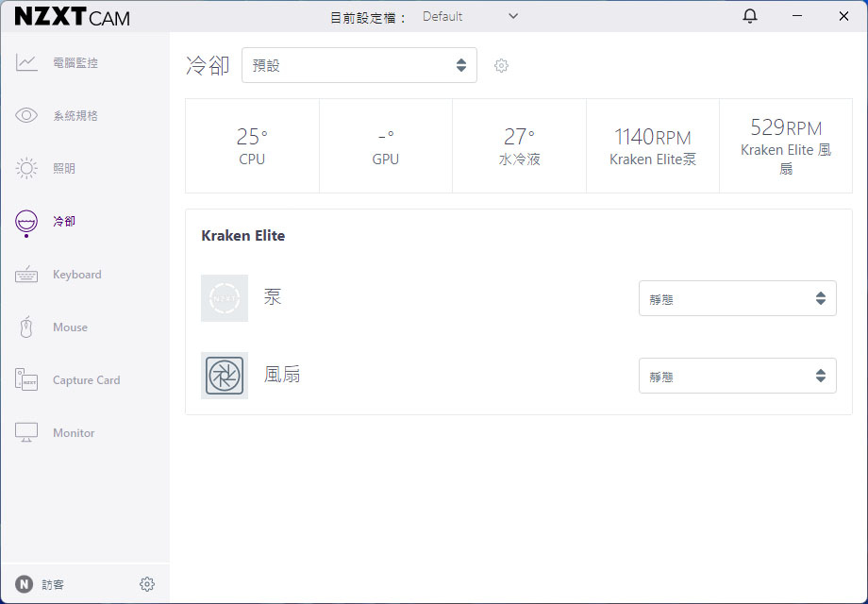The height and width of the screenshot is (604, 868).
Task: Click the 訪客 account label
Action: 53,584
